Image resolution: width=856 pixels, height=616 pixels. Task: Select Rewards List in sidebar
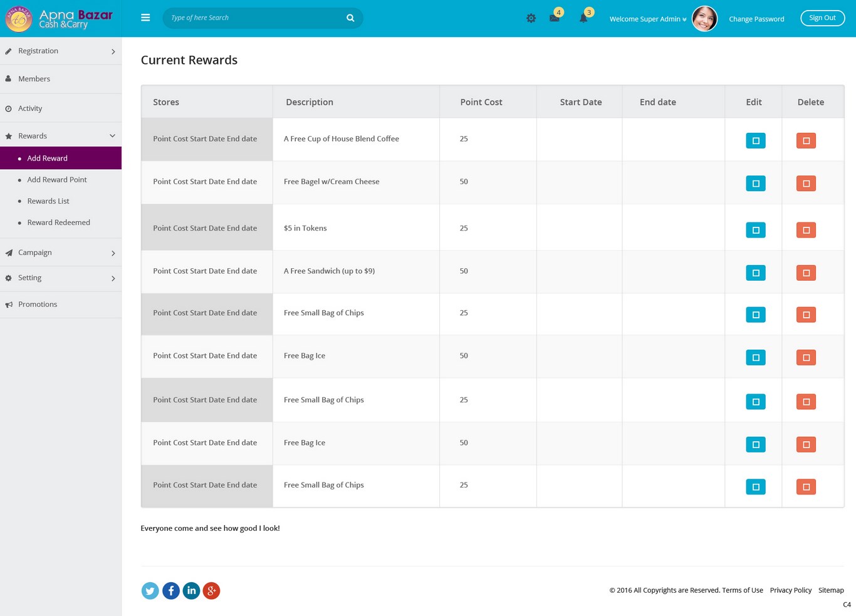[48, 201]
